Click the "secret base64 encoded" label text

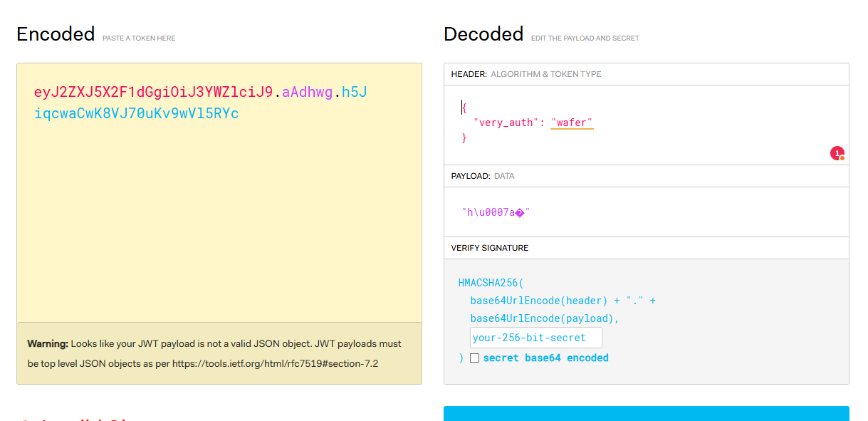click(545, 358)
